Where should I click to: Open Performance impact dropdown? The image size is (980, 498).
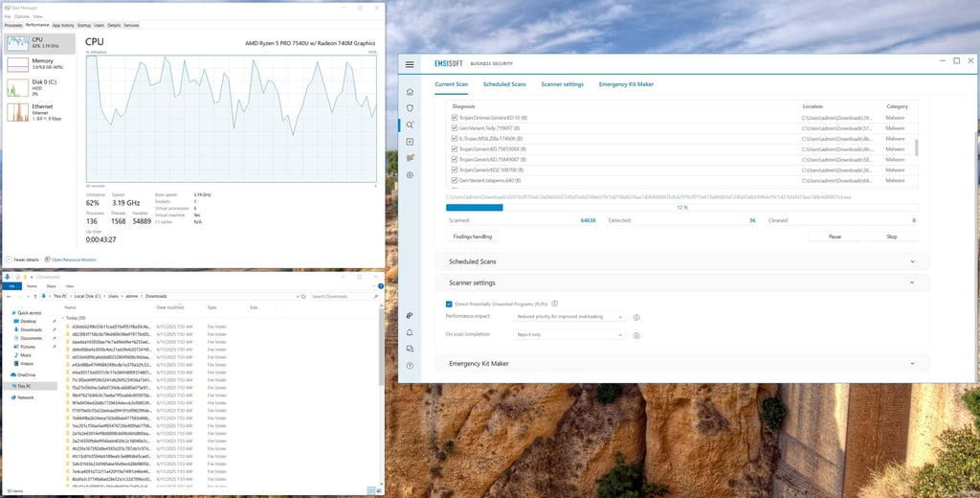tap(569, 317)
